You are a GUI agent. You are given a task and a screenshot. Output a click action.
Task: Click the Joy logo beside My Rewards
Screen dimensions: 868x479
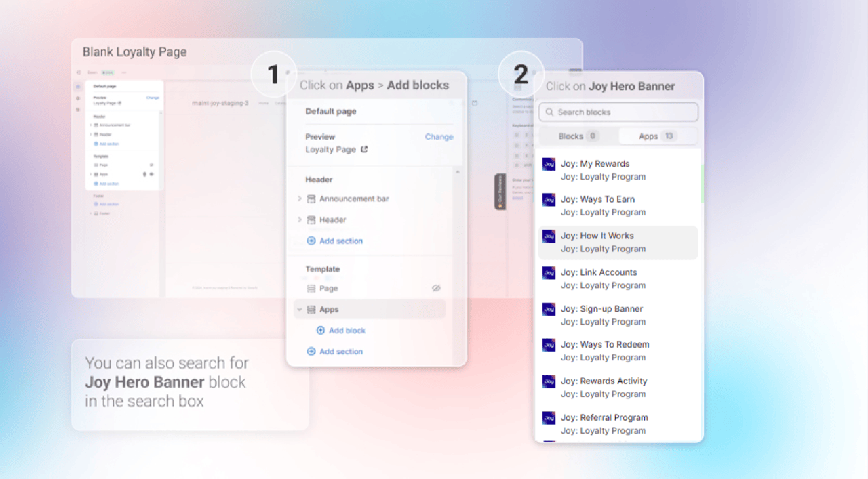click(x=549, y=164)
